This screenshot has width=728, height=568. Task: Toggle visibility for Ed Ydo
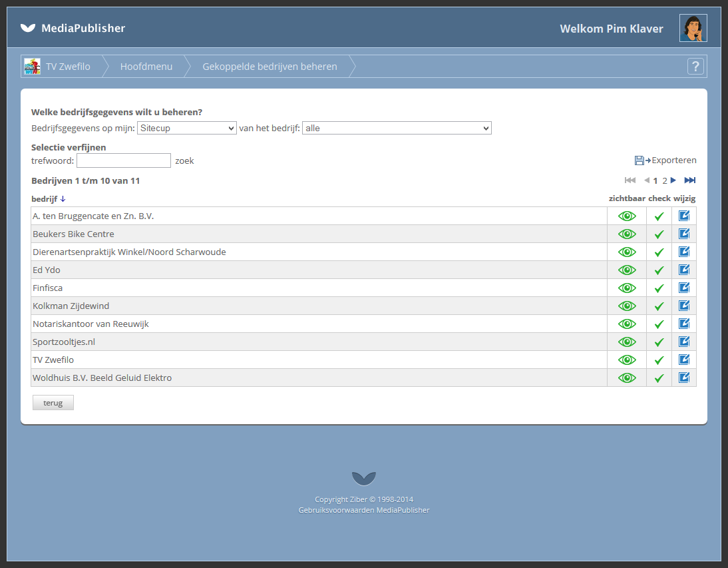[627, 270]
